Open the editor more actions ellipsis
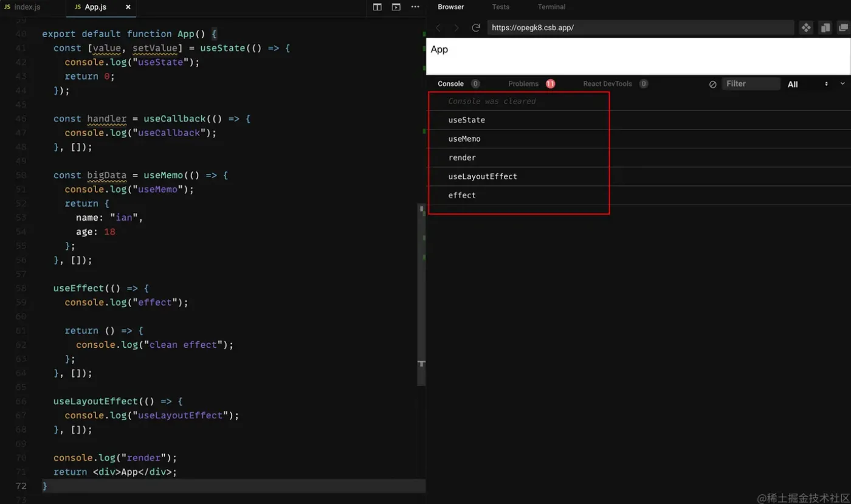 click(415, 7)
